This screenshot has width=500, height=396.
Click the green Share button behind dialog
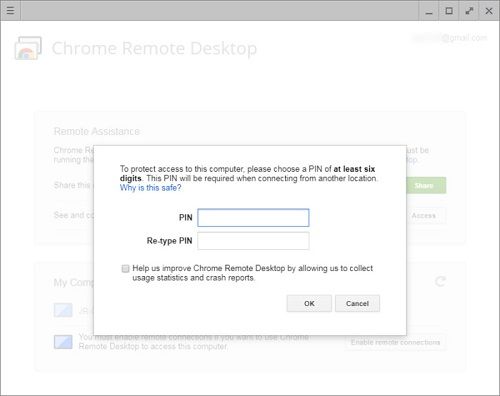pyautogui.click(x=426, y=185)
